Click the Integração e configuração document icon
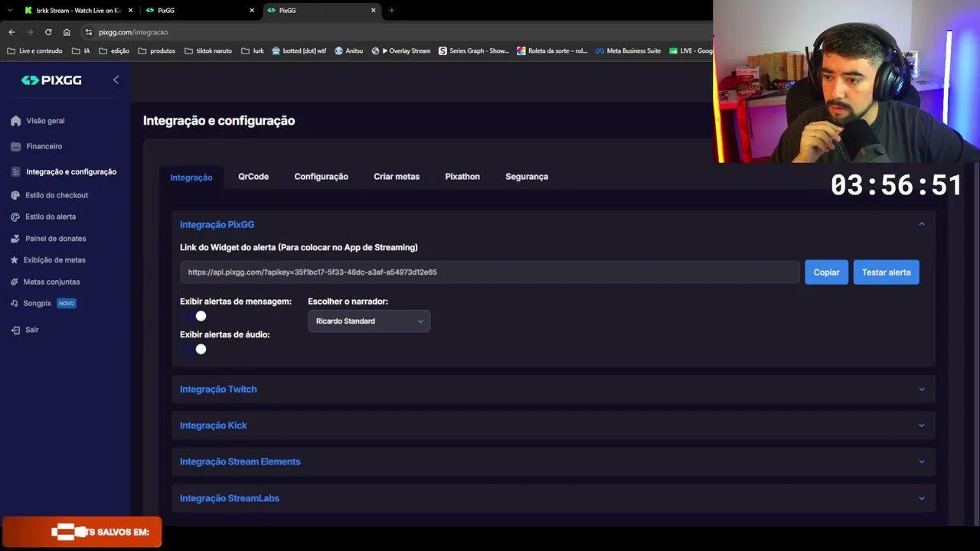This screenshot has height=551, width=980. 15,172
